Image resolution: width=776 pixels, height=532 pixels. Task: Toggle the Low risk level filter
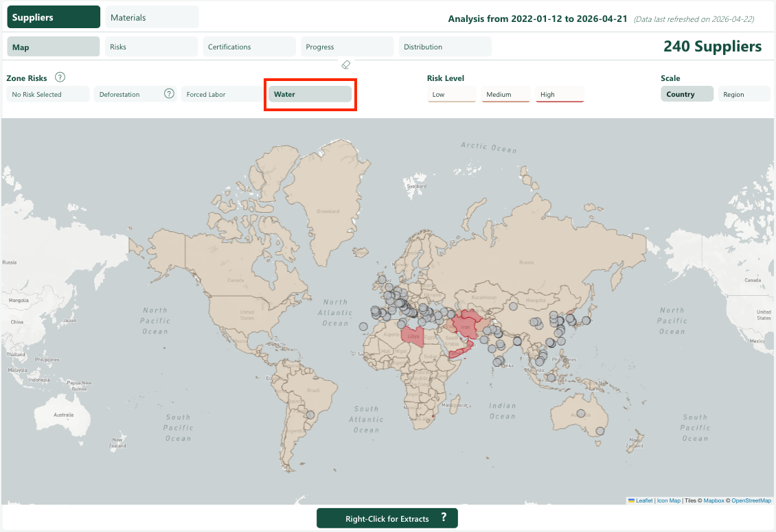point(451,94)
